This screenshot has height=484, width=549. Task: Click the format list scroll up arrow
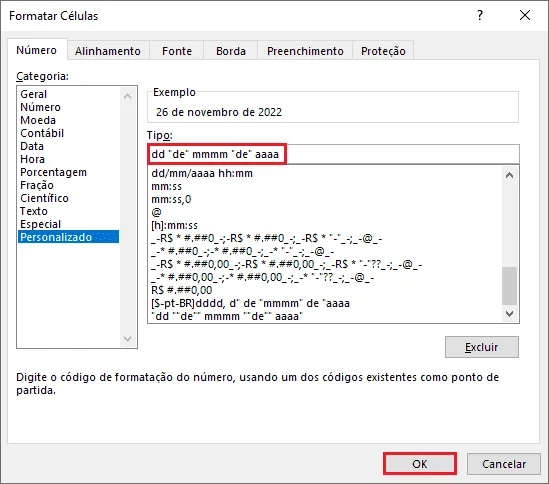509,175
